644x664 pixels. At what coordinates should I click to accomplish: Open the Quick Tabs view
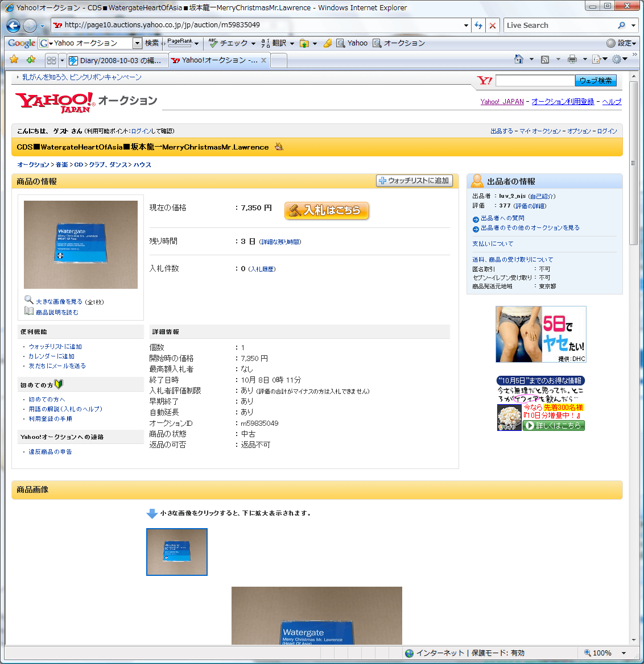click(51, 60)
